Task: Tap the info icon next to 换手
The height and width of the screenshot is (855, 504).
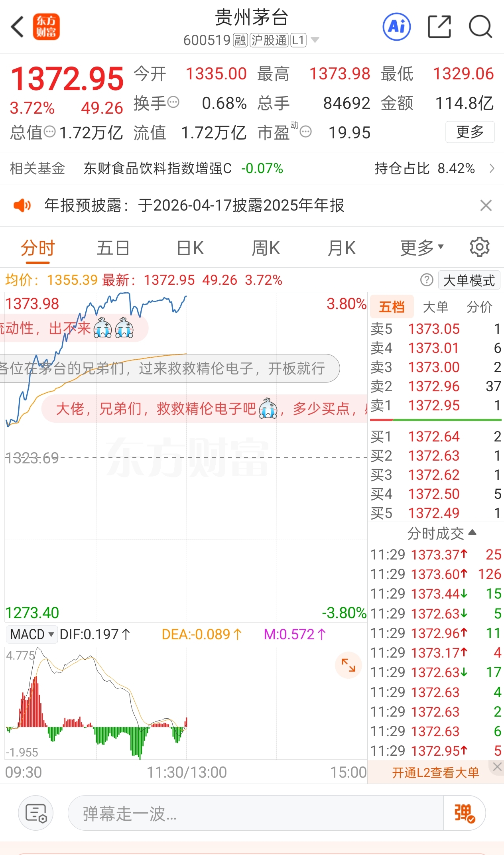Action: click(173, 102)
